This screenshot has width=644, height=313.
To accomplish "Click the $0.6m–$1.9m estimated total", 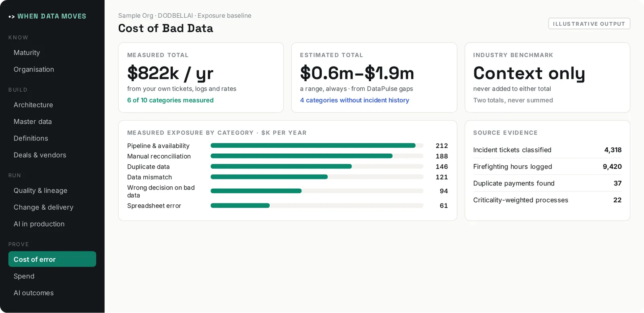I will [357, 73].
